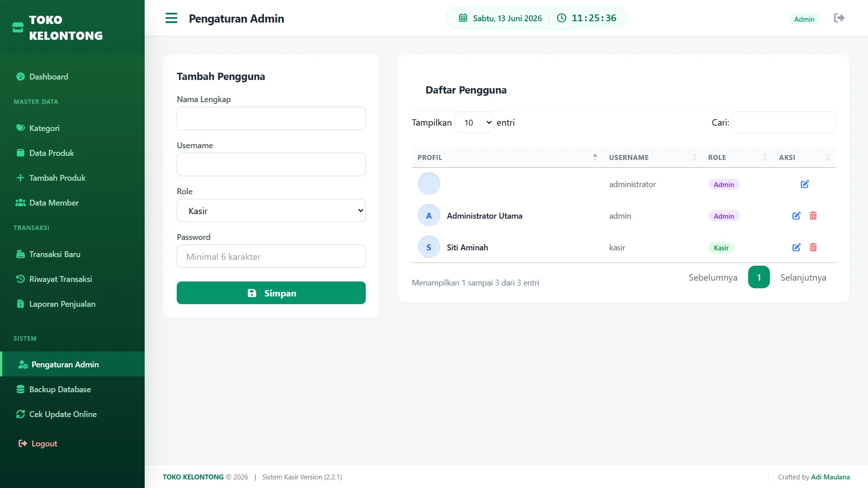
Task: Delete the Administrator Utama user
Action: tap(813, 216)
